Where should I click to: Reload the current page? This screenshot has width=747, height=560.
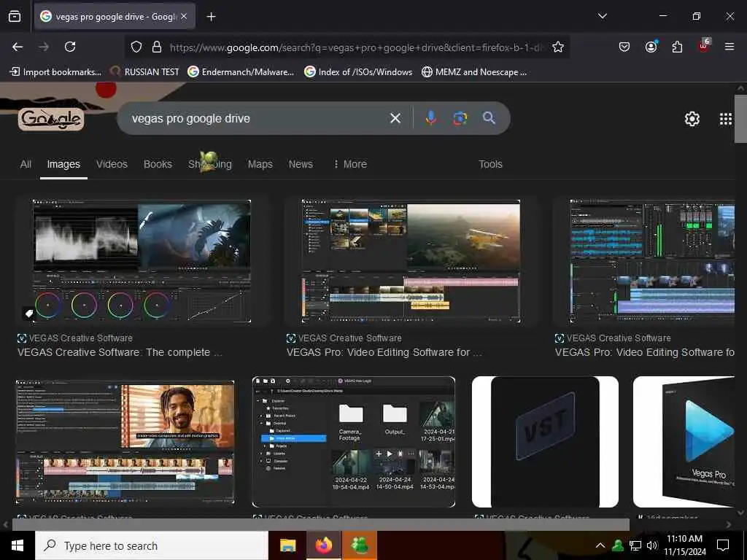[x=70, y=47]
